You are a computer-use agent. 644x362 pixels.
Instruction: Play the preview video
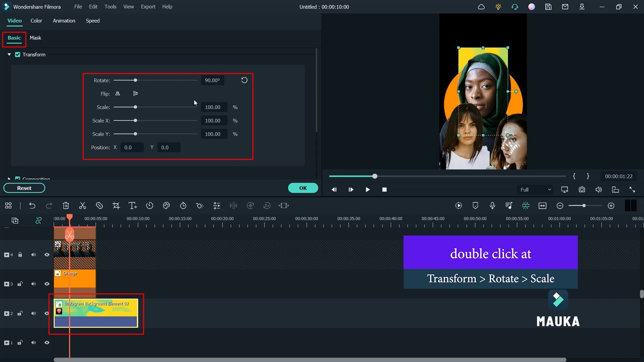click(x=368, y=190)
